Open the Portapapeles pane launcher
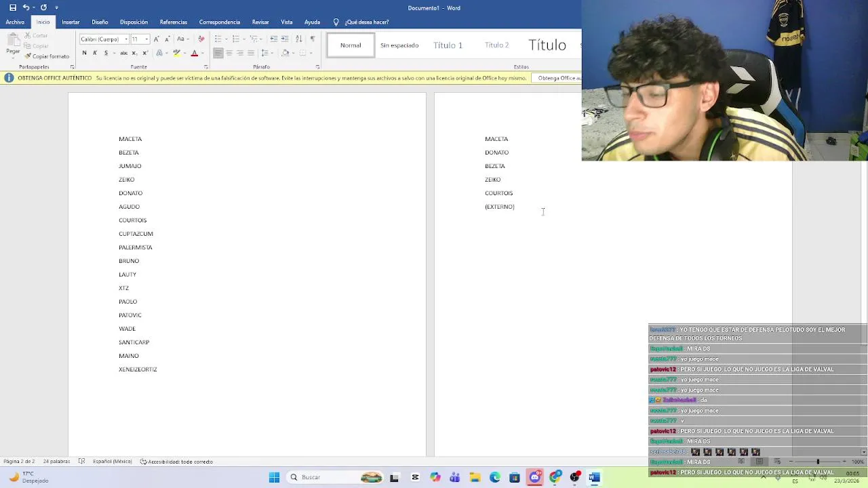The image size is (868, 488). click(x=73, y=67)
